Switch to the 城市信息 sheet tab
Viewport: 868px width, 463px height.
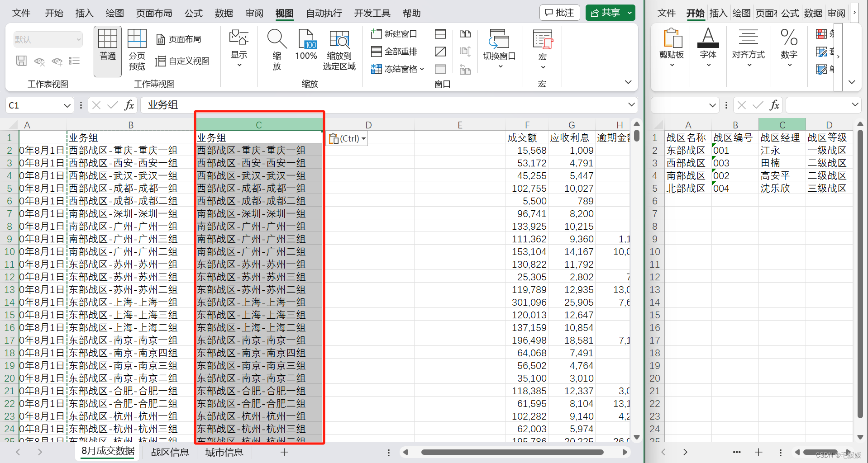[224, 452]
